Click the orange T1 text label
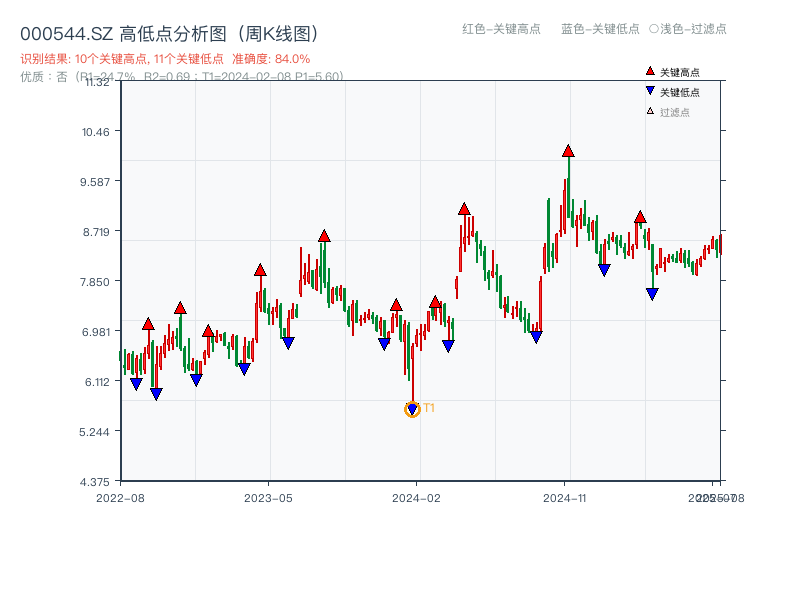 point(429,408)
